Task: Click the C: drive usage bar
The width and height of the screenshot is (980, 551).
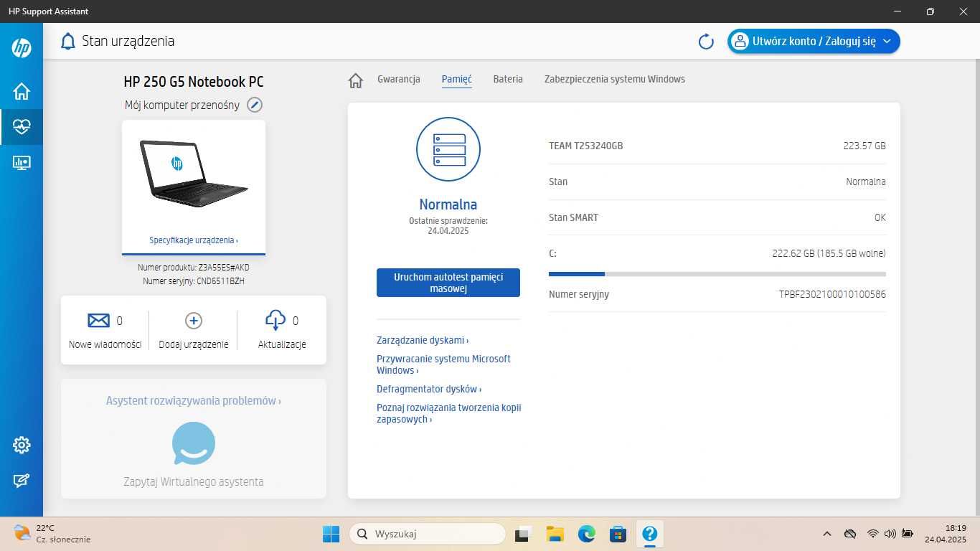Action: (717, 274)
